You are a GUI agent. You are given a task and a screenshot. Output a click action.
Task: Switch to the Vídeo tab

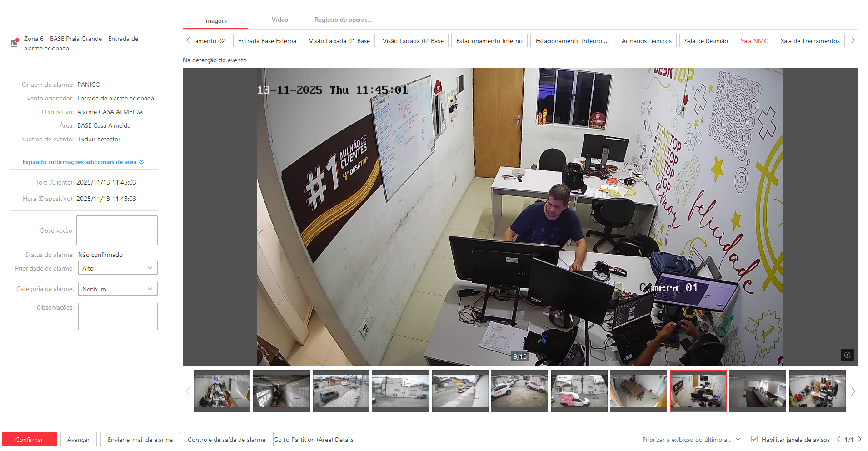[279, 20]
